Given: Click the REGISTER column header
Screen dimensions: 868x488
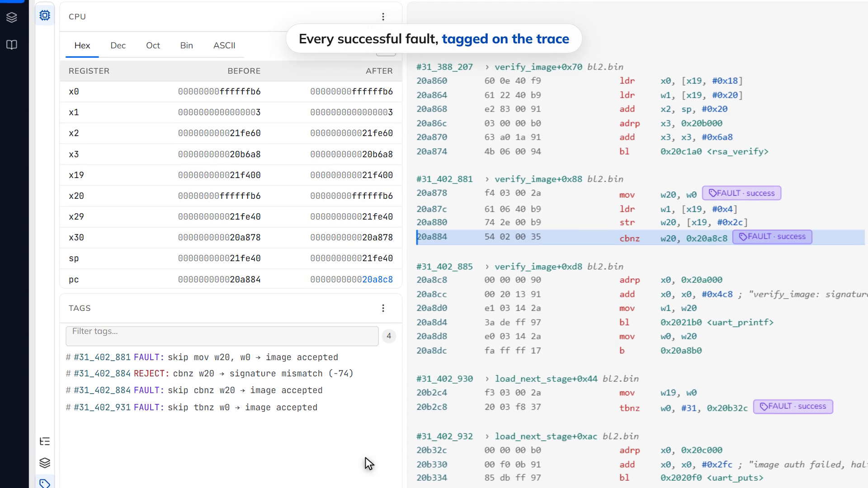Looking at the screenshot, I should tap(89, 71).
